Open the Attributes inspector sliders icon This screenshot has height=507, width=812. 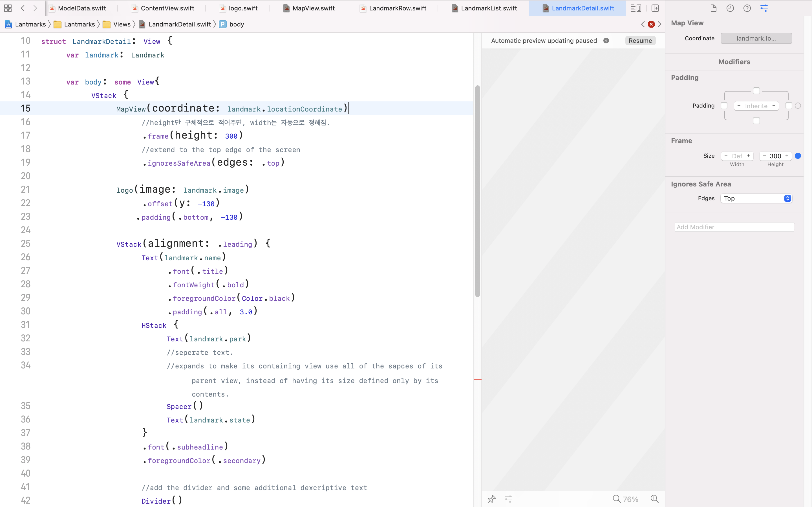tap(764, 8)
